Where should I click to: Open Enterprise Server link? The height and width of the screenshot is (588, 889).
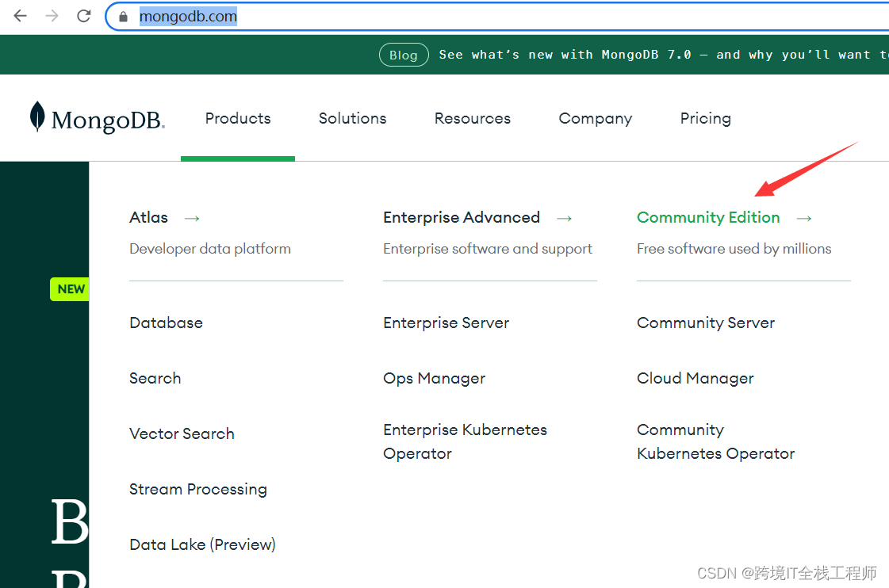point(446,323)
